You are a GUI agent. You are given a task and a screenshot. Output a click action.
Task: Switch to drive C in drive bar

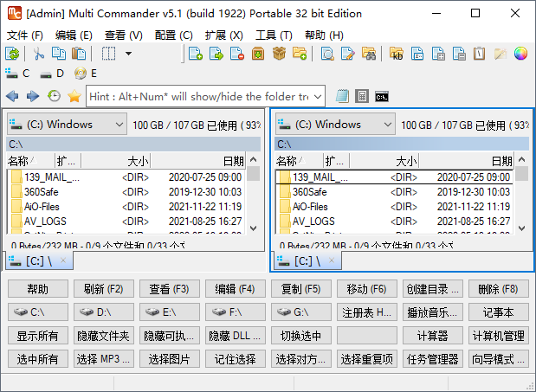[x=18, y=73]
